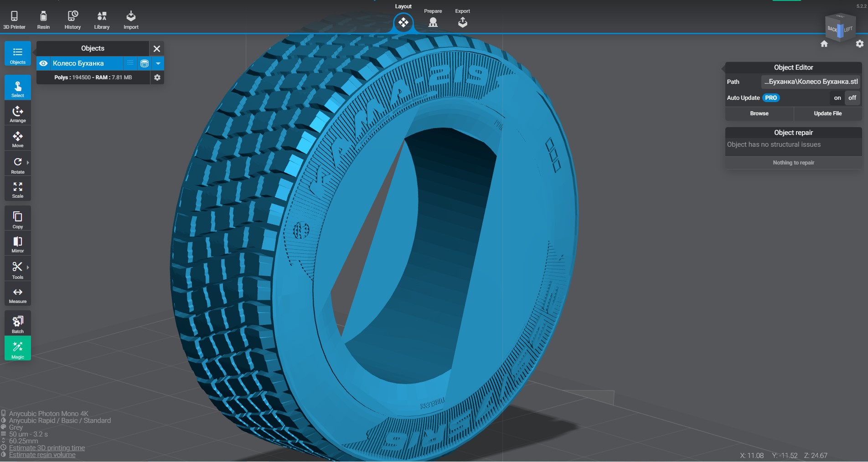Import a new model file

pos(131,20)
